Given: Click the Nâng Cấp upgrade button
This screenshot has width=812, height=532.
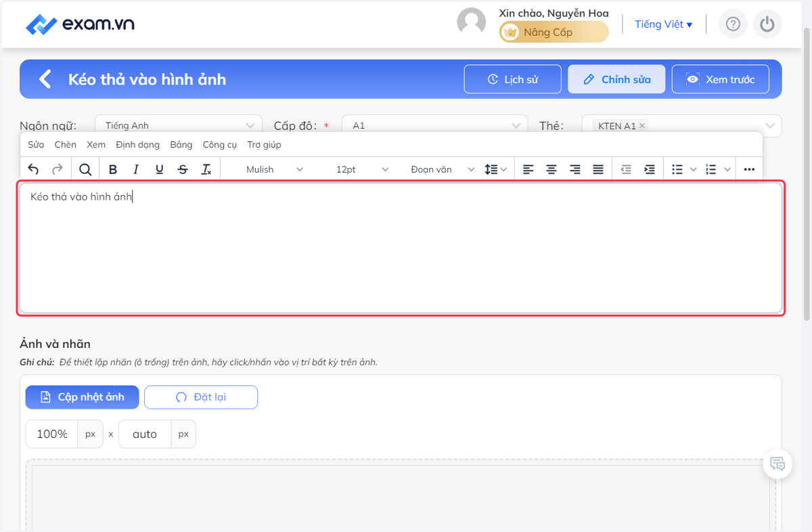Looking at the screenshot, I should click(554, 32).
